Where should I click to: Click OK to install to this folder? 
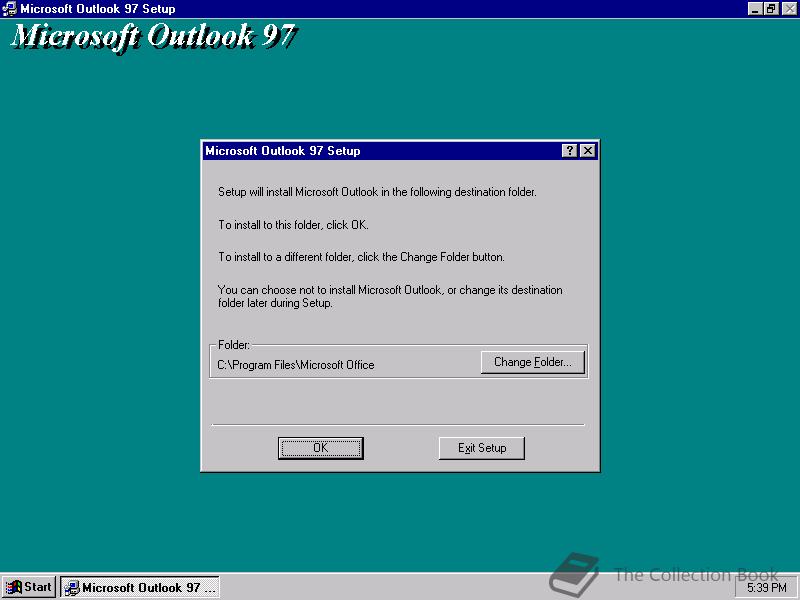point(320,448)
